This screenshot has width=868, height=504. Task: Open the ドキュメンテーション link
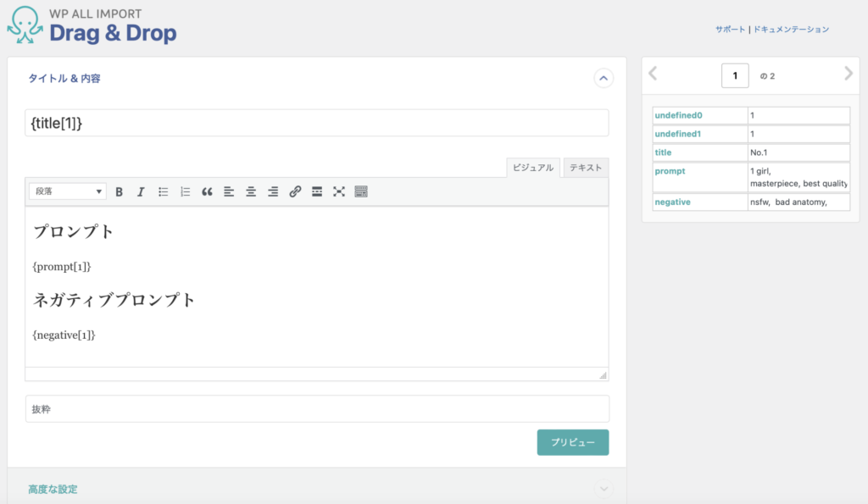point(791,30)
